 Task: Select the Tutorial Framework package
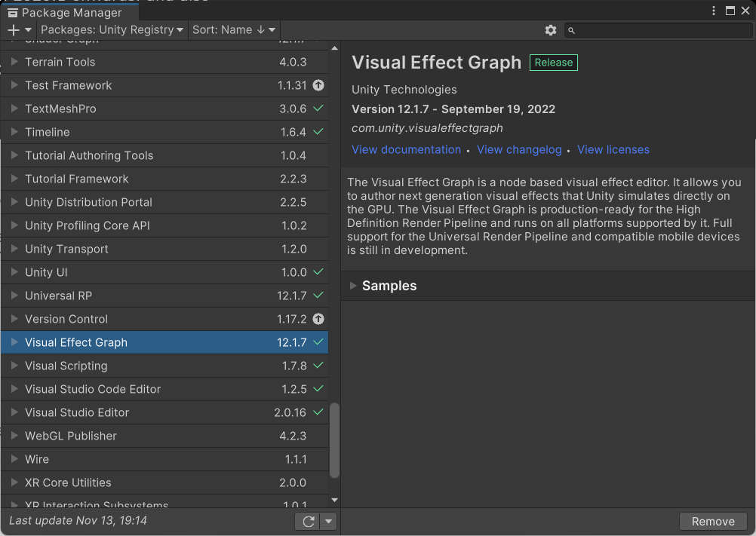click(164, 179)
